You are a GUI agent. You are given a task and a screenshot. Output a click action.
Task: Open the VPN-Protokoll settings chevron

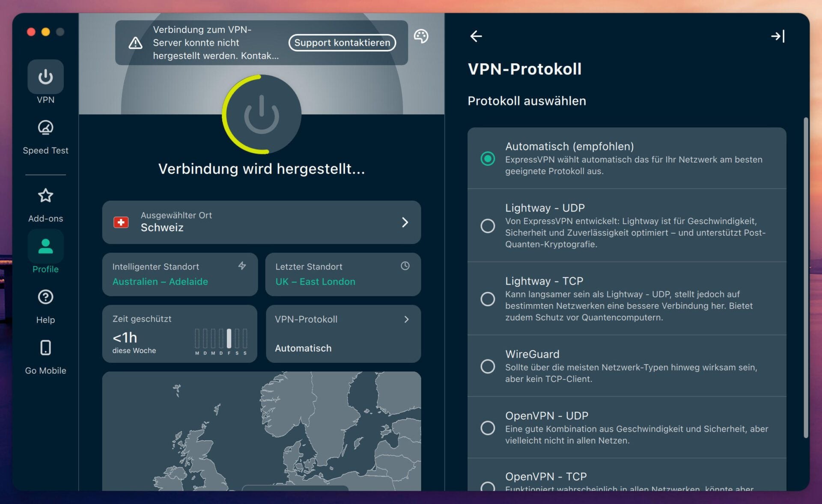click(406, 319)
